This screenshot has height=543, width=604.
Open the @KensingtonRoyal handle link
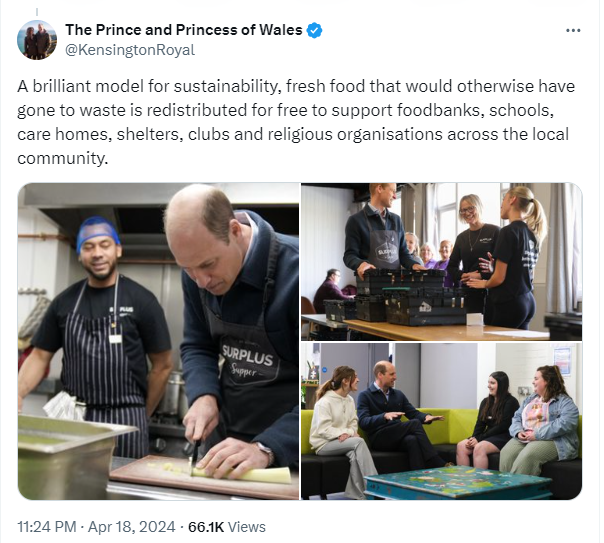[x=130, y=50]
